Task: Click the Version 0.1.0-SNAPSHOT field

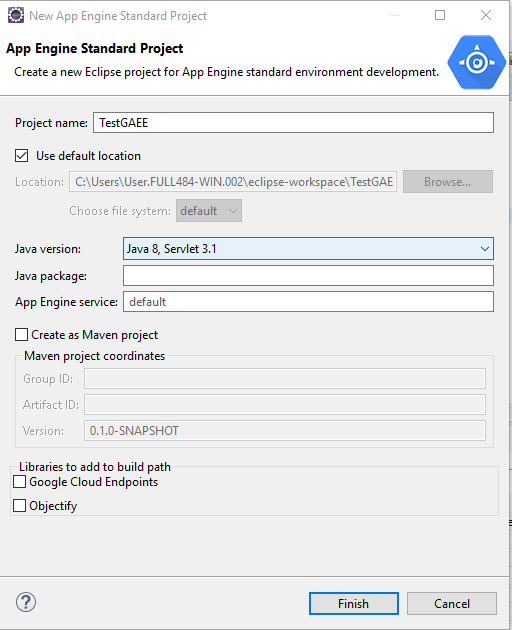Action: click(285, 431)
